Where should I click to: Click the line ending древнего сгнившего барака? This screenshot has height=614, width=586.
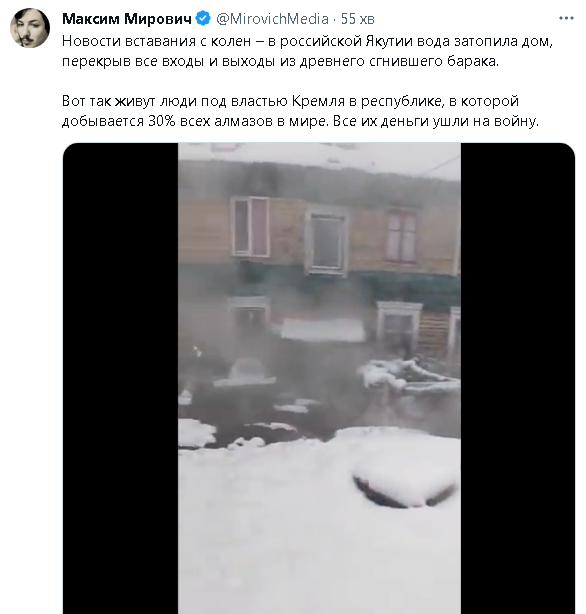coord(280,61)
